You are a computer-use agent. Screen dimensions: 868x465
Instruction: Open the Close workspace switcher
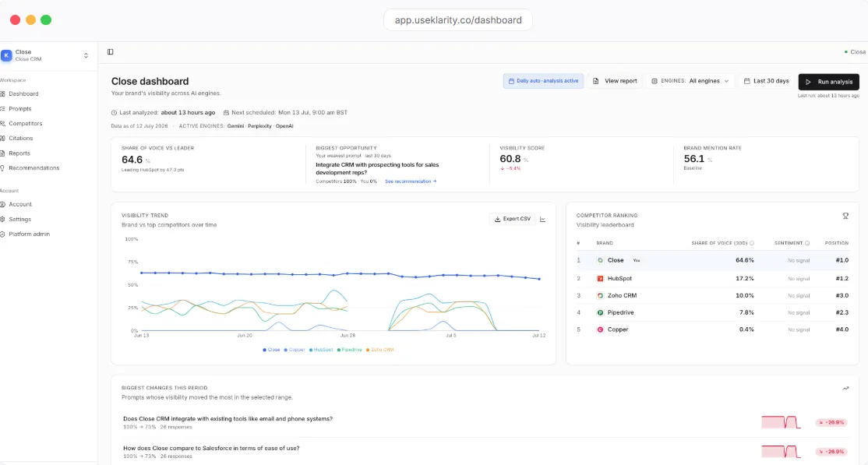46,55
